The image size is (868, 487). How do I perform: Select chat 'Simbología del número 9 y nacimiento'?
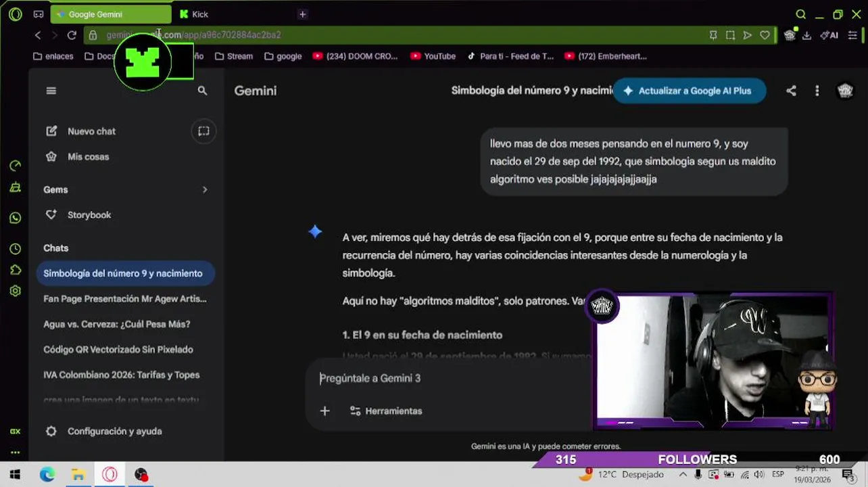click(x=125, y=273)
